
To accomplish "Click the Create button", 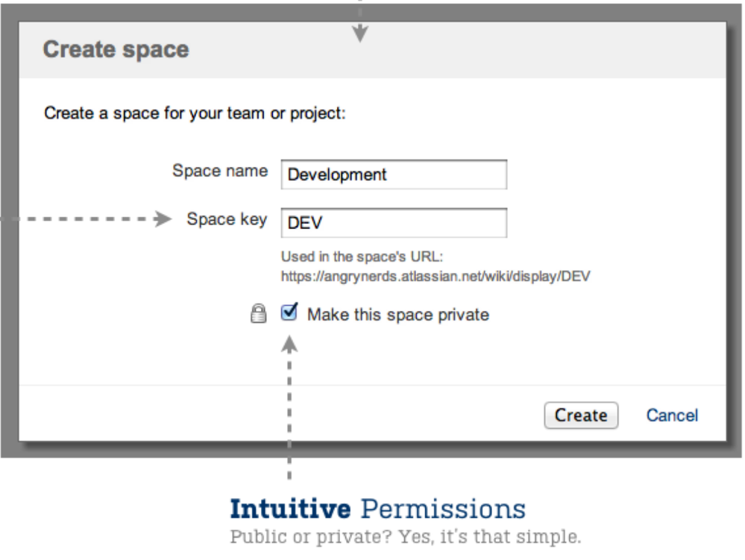I will click(x=581, y=415).
